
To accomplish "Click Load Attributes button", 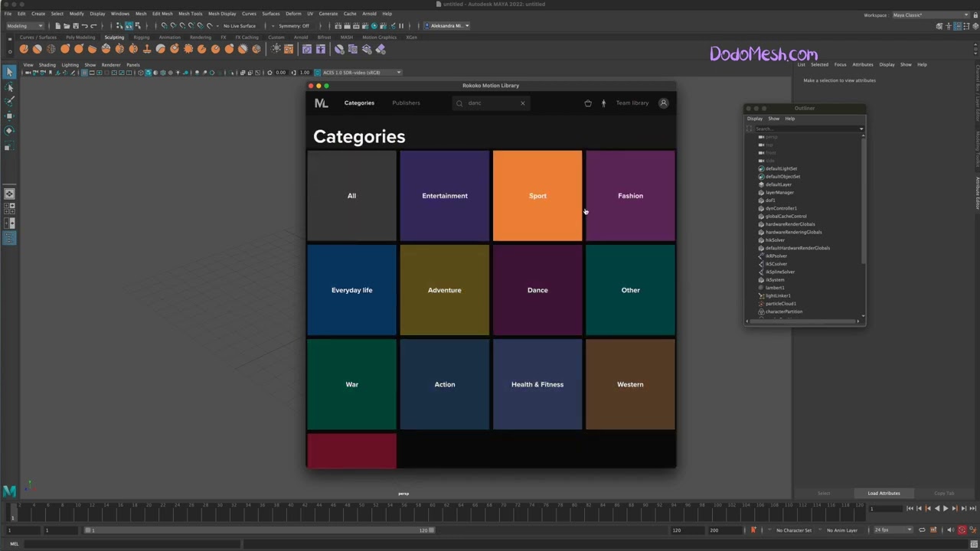I will point(884,494).
